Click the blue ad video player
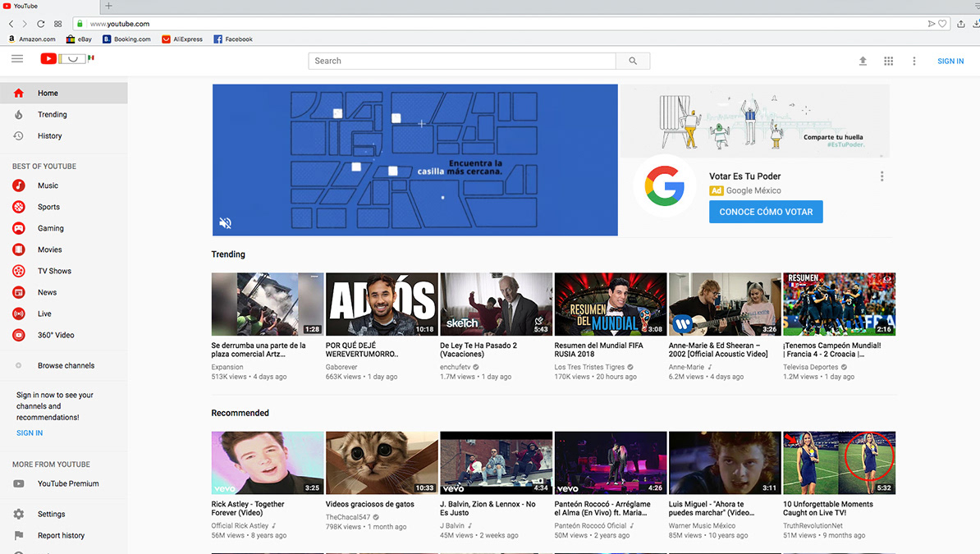 415,160
